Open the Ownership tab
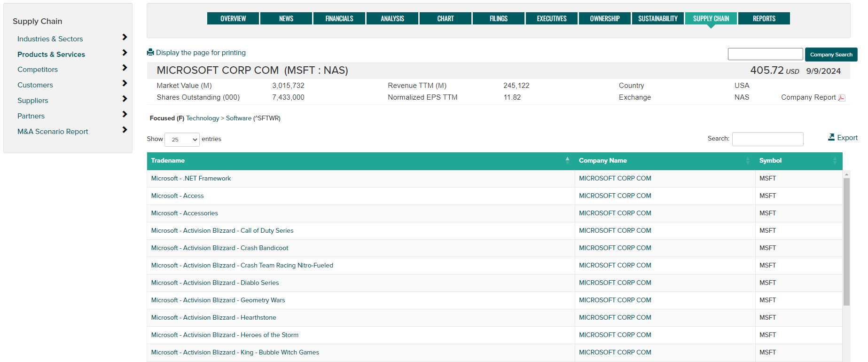This screenshot has height=362, width=868. 605,18
